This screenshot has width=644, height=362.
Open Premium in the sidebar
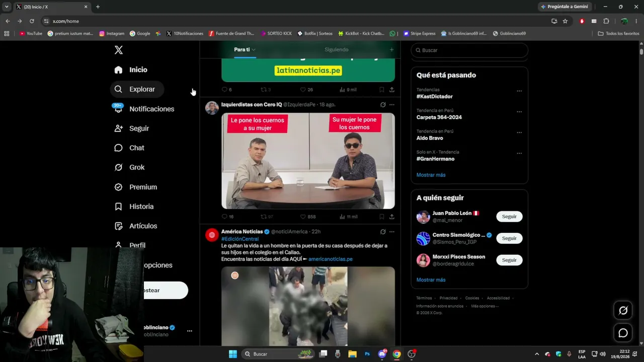pyautogui.click(x=136, y=187)
